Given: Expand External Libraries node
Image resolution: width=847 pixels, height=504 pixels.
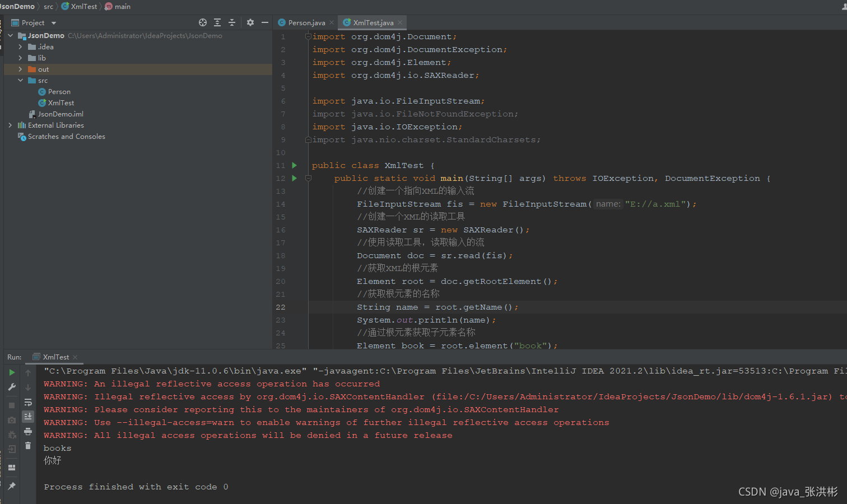Looking at the screenshot, I should [10, 125].
